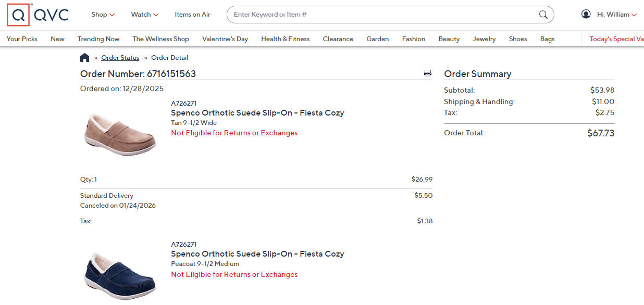Image resolution: width=644 pixels, height=305 pixels.
Task: Expand the Watch dropdown menu
Action: pos(144,15)
